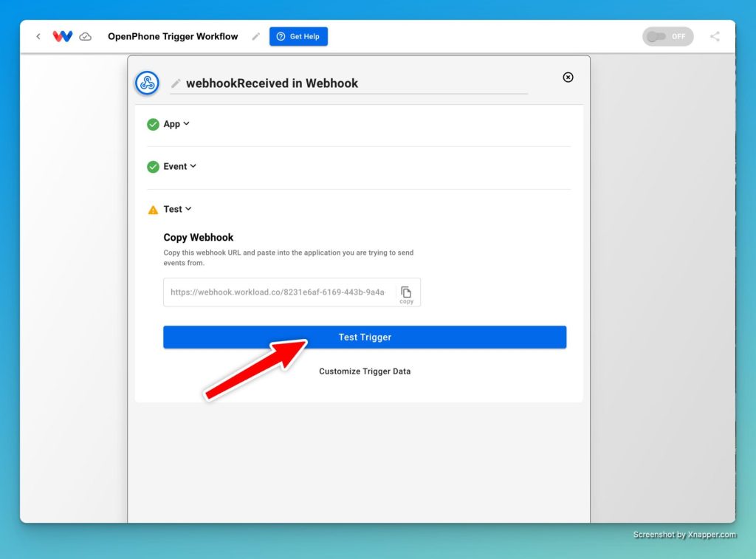Edit the workflow name with the pencil icon

(256, 37)
